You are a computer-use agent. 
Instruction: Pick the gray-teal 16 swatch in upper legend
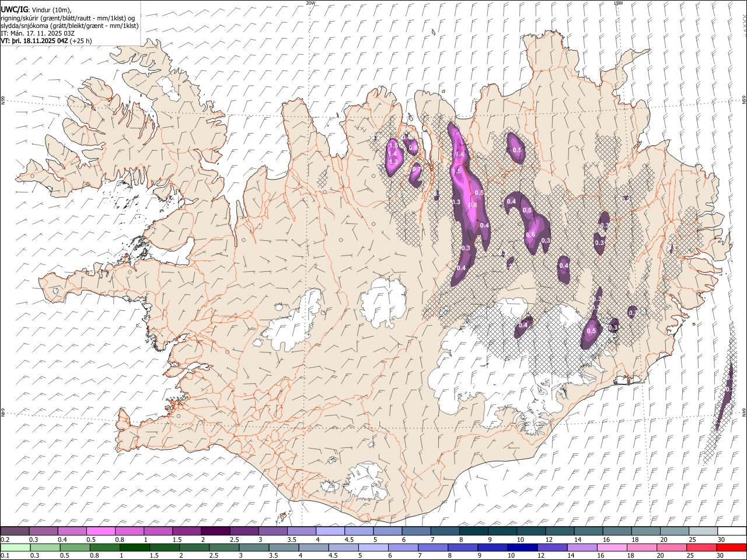[x=617, y=531]
